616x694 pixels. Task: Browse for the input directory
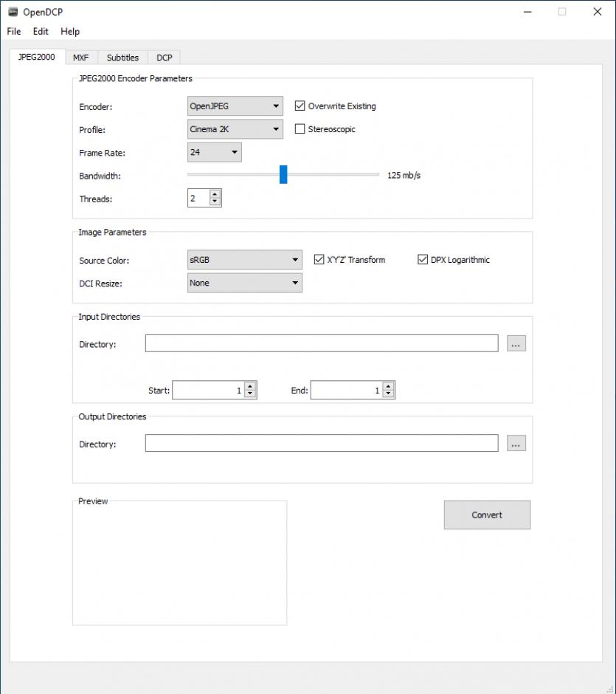click(516, 343)
